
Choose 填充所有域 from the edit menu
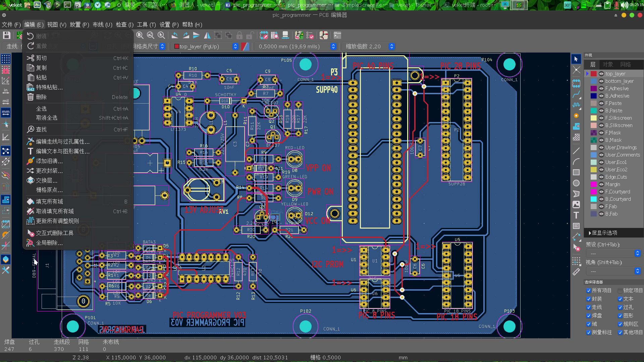pos(78,201)
